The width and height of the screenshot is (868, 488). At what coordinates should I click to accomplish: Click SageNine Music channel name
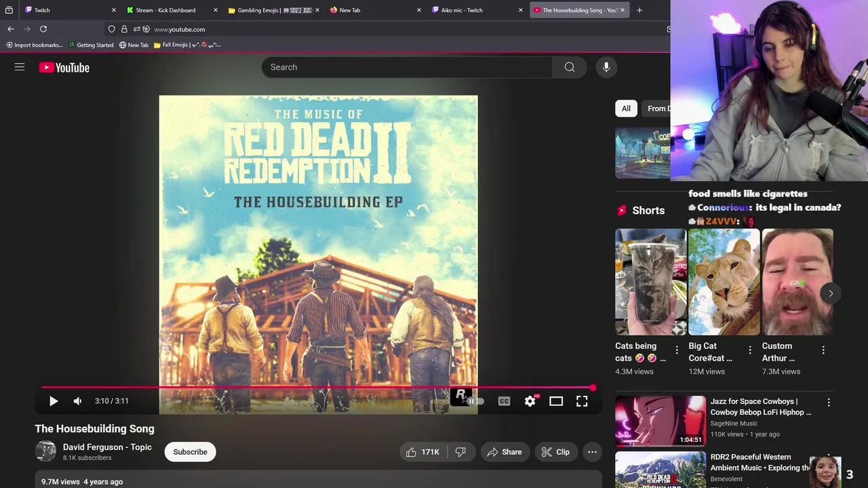point(734,424)
